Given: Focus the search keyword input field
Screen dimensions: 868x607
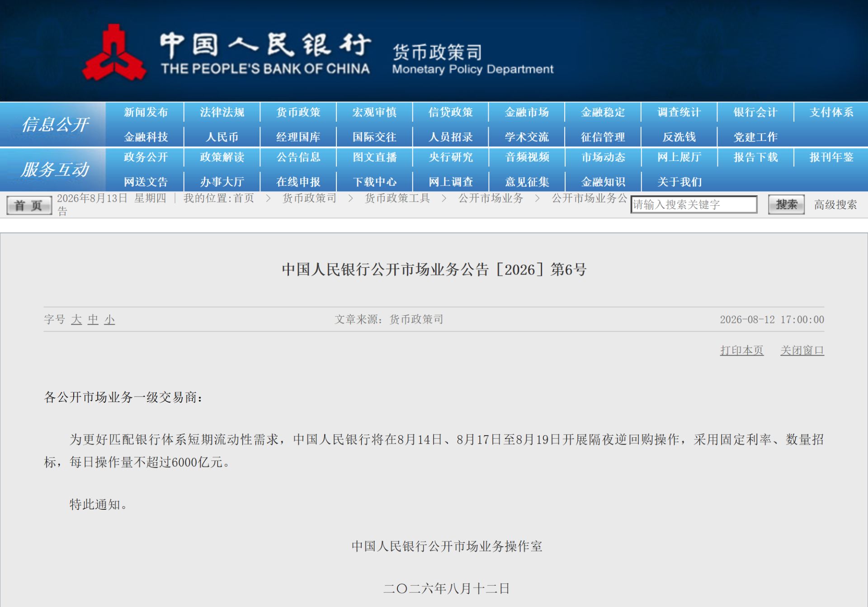Looking at the screenshot, I should click(x=693, y=204).
